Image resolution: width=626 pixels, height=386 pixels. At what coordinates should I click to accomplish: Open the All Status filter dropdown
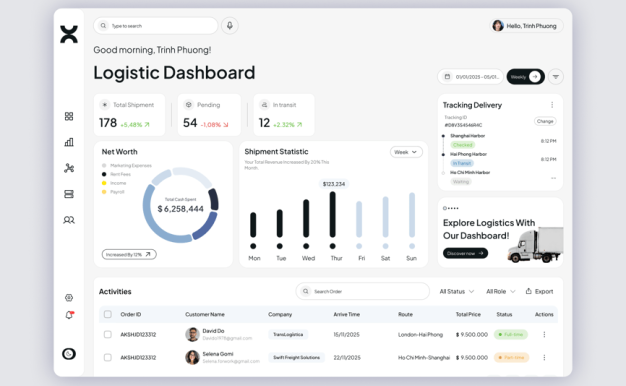click(x=457, y=291)
